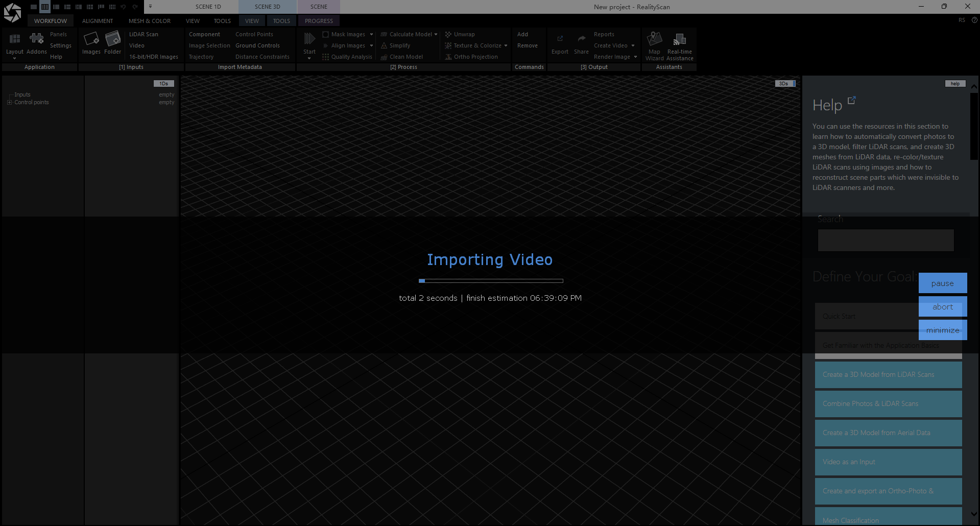Click the Ground Controls import option
The height and width of the screenshot is (526, 980).
[257, 45]
